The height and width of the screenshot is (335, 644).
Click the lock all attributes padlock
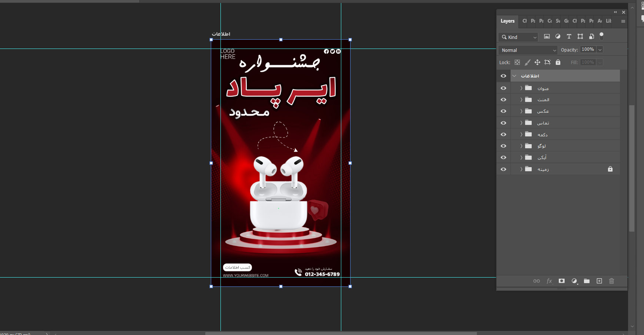point(558,62)
